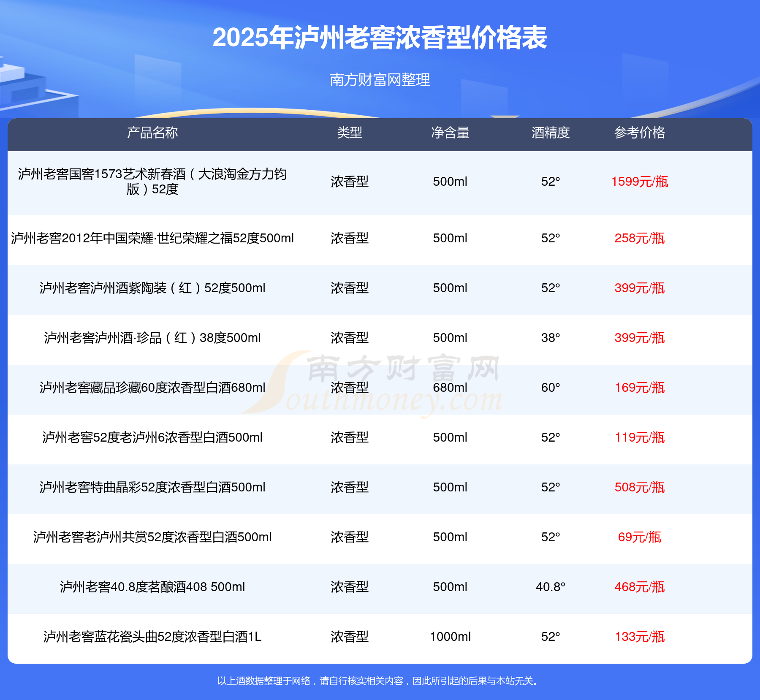Screen dimensions: 760x700
Task: Click 浓香型 in the 老泸州6 row
Action: coord(350,437)
